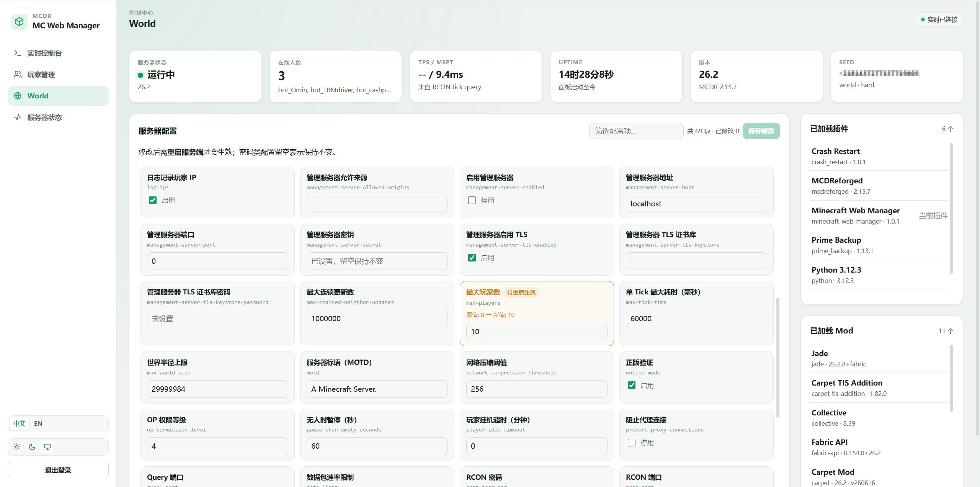Select the Python 3.12.3 plugin entry

pos(880,275)
